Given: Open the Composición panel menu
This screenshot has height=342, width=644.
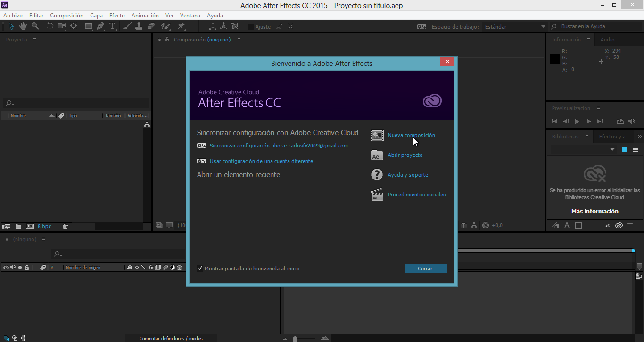Looking at the screenshot, I should [239, 40].
